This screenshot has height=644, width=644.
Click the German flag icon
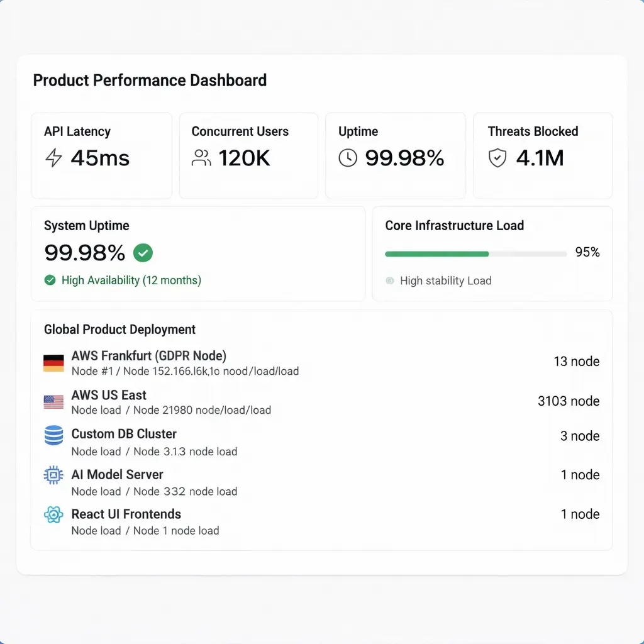coord(53,363)
